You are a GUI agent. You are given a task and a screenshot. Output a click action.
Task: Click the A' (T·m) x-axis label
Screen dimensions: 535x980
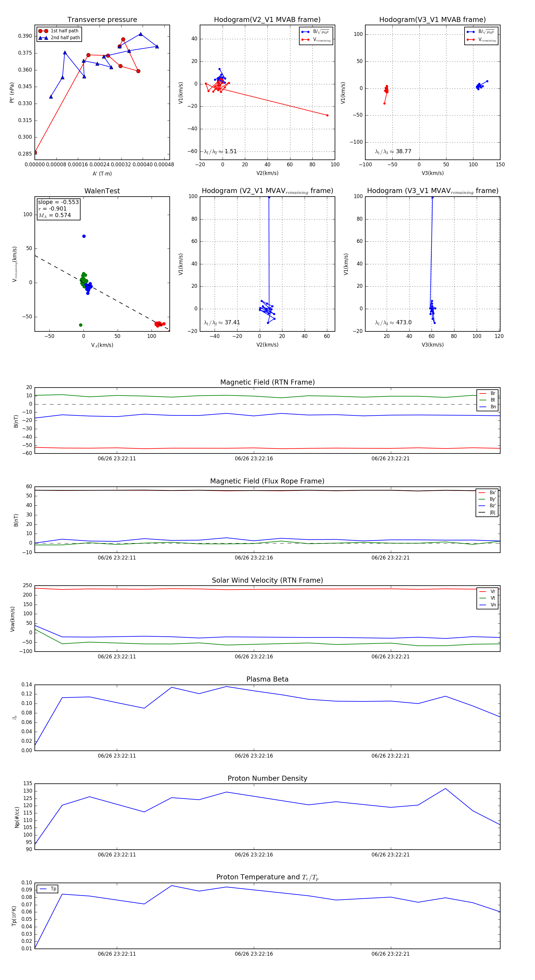(102, 173)
